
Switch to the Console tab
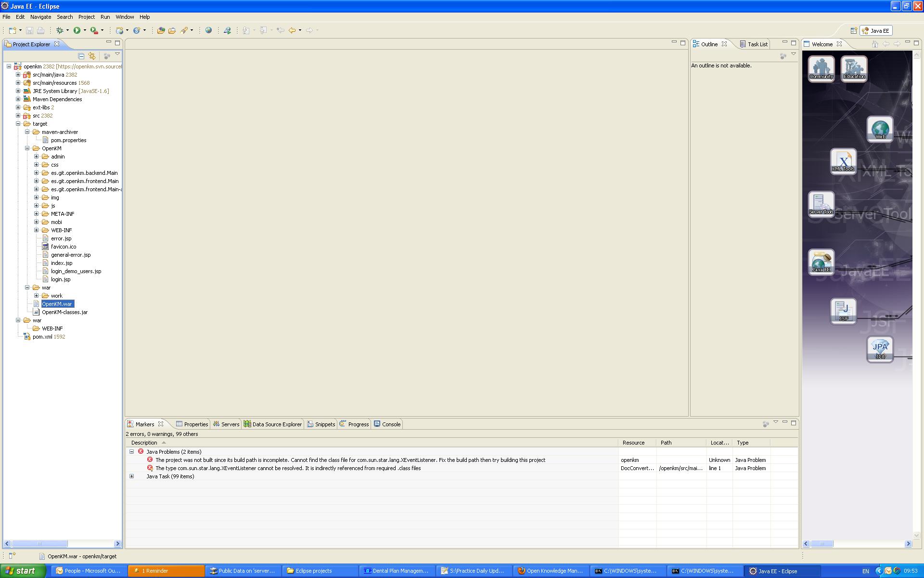(x=387, y=424)
